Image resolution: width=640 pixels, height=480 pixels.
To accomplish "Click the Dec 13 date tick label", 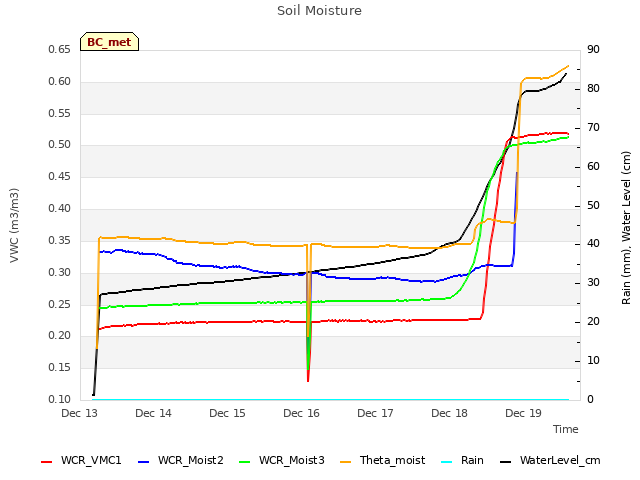I will [x=80, y=413].
